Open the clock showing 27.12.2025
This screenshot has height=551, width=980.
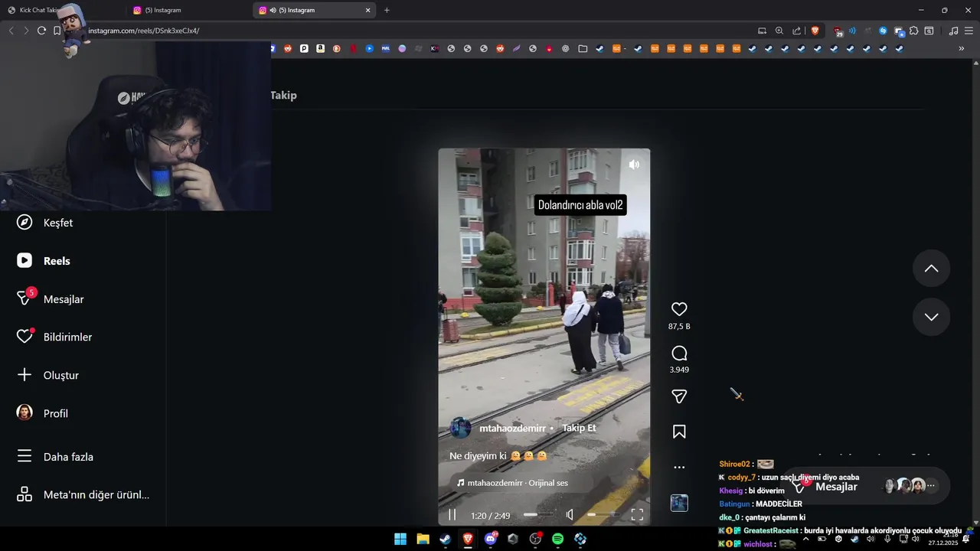pos(943,539)
